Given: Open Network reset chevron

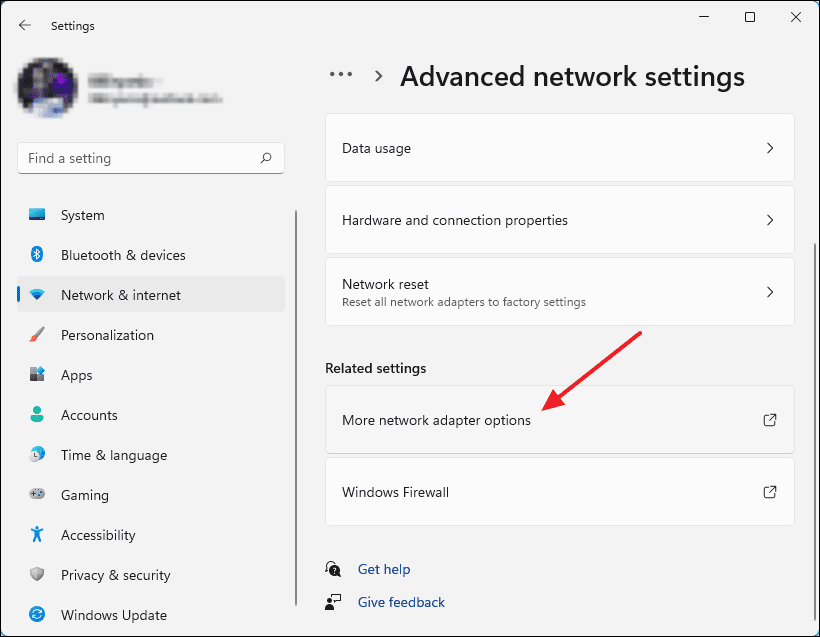Looking at the screenshot, I should (x=770, y=292).
